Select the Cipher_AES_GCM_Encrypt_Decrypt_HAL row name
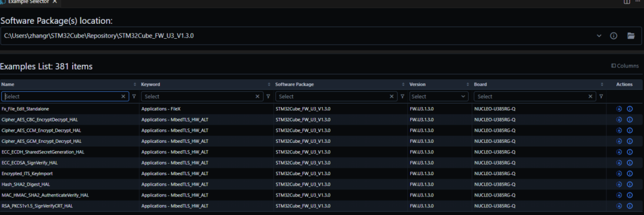This screenshot has height=215, width=644. 42,141
